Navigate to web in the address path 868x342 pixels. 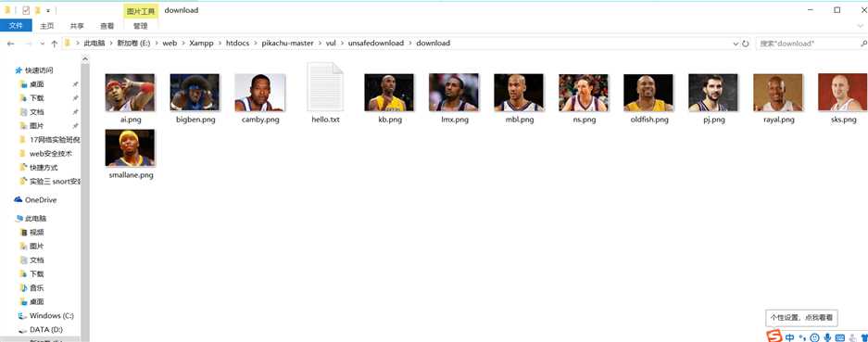click(170, 43)
